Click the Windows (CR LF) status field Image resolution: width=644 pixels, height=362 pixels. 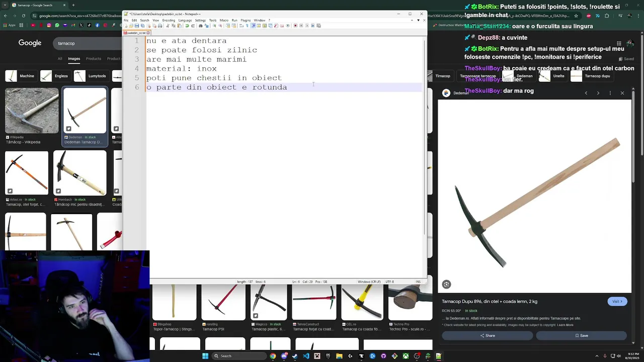pos(369,282)
